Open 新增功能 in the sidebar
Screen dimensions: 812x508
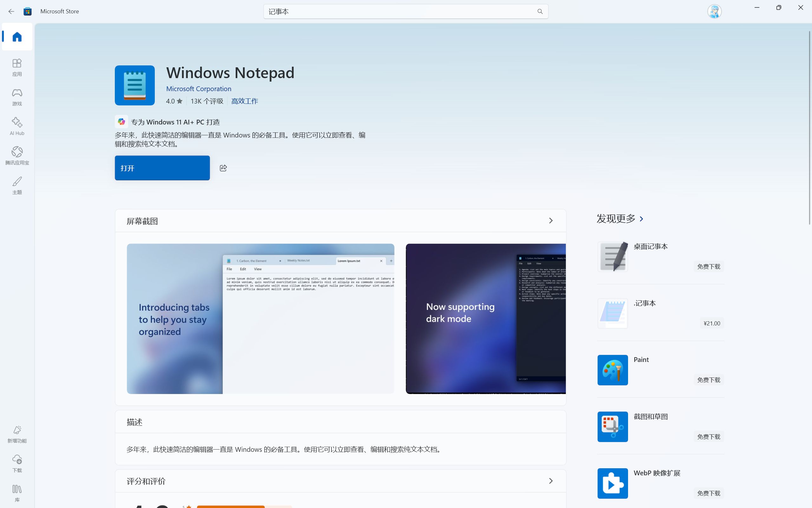[x=17, y=434]
